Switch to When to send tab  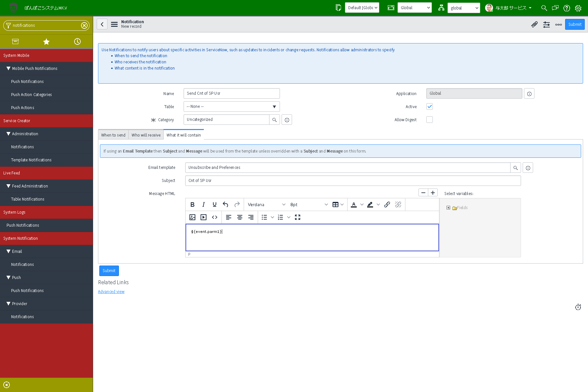click(x=113, y=135)
